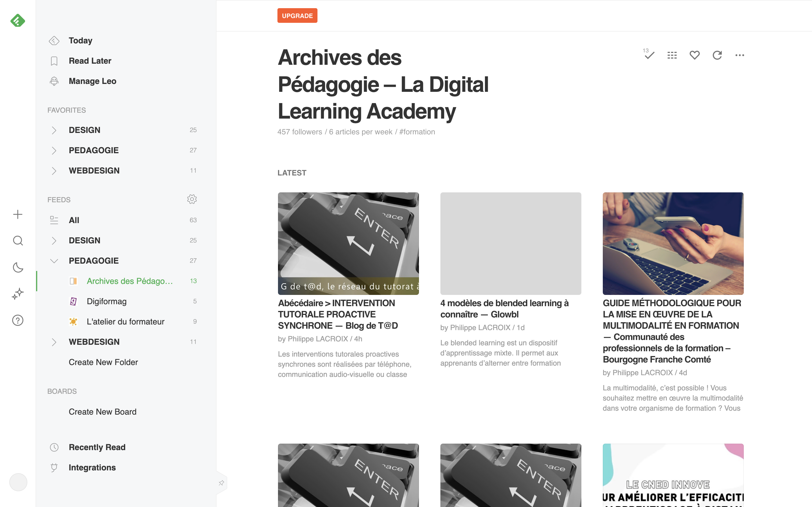Expand WEBDESIGN folder under Feeds
This screenshot has height=507, width=812.
pos(54,342)
